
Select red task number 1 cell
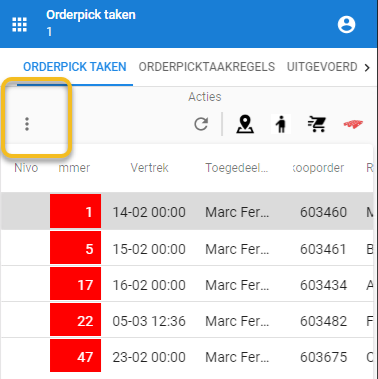(x=76, y=211)
